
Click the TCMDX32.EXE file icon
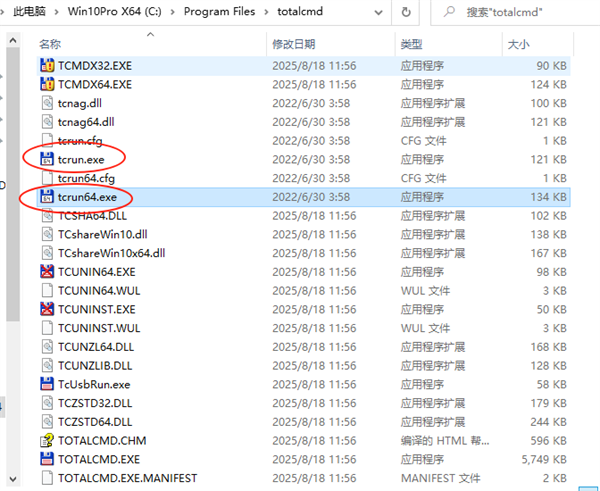coord(47,65)
